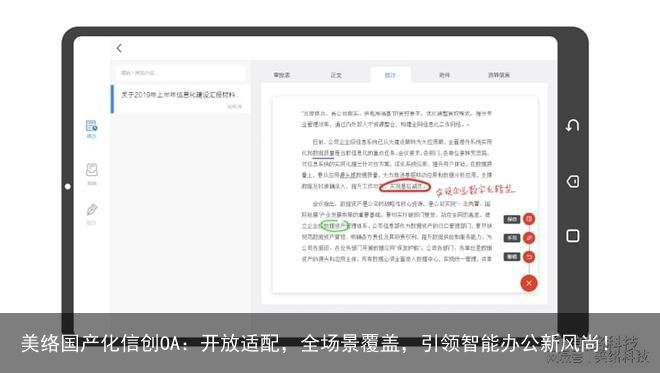Switch to the 正文 tab
Image resolution: width=660 pixels, height=373 pixels.
pyautogui.click(x=336, y=75)
